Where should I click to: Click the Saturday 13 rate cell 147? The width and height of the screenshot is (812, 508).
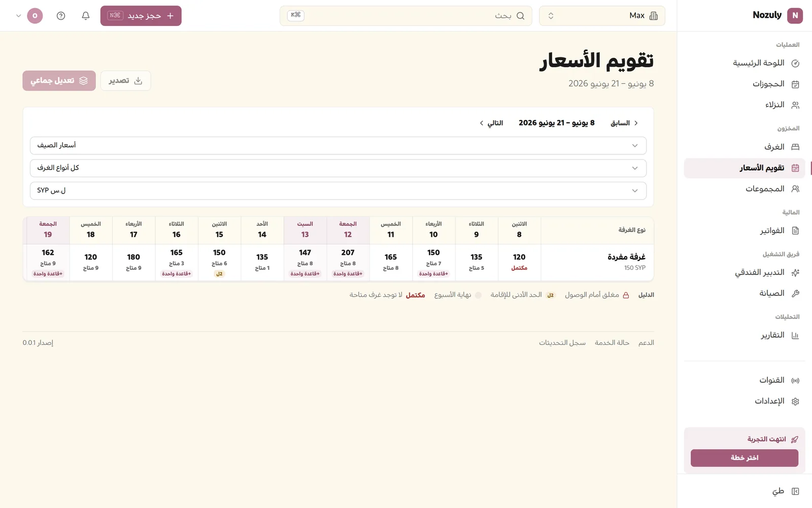click(x=305, y=262)
